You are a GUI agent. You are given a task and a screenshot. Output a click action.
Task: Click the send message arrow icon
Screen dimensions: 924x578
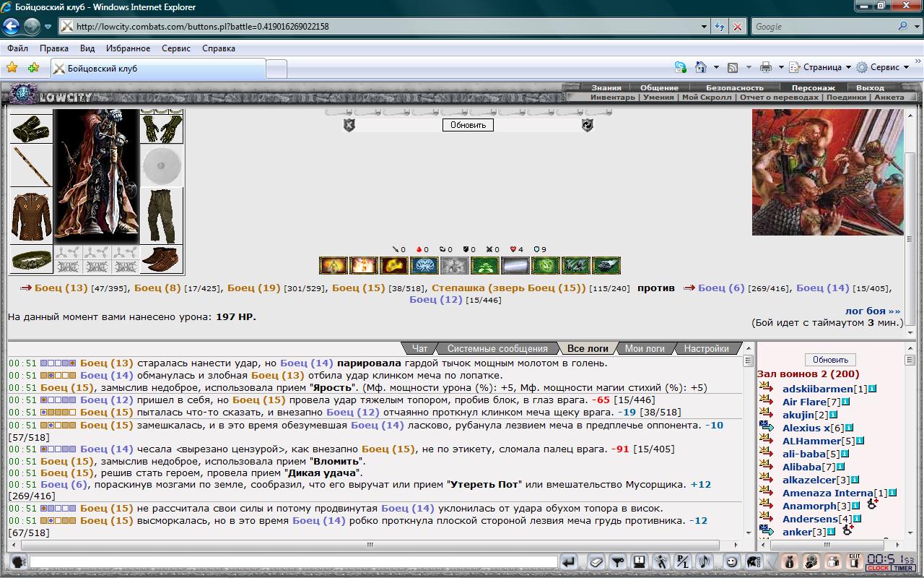tap(570, 561)
